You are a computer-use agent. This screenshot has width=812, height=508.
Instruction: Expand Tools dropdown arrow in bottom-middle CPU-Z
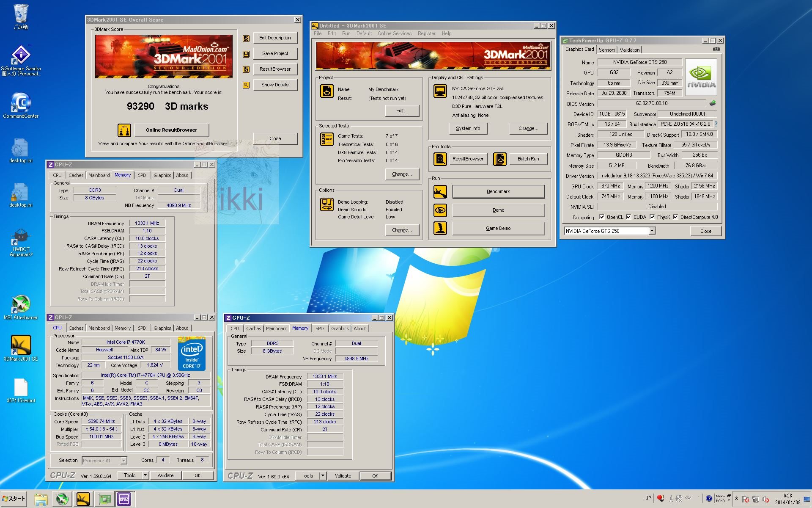point(323,476)
